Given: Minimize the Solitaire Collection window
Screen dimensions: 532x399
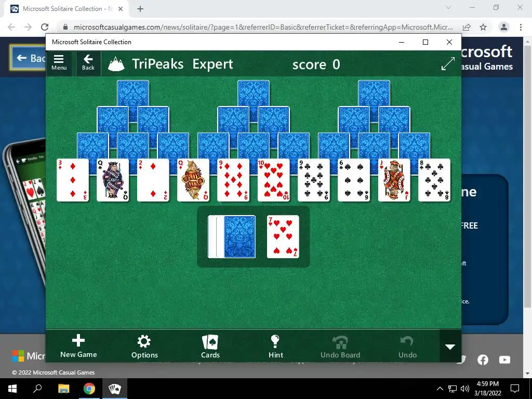Looking at the screenshot, I should pos(402,42).
